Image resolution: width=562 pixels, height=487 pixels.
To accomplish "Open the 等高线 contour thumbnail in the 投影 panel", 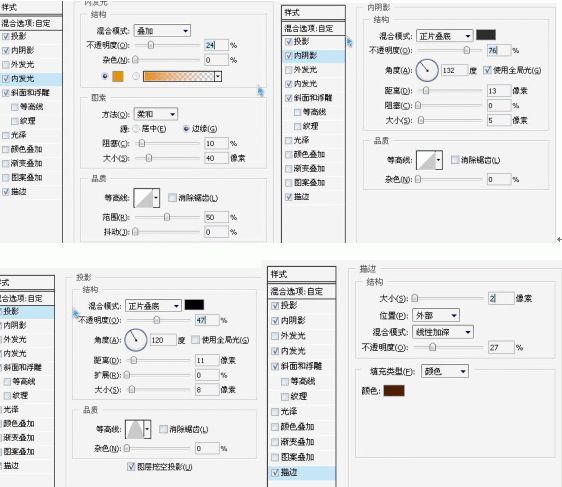I will coord(134,429).
